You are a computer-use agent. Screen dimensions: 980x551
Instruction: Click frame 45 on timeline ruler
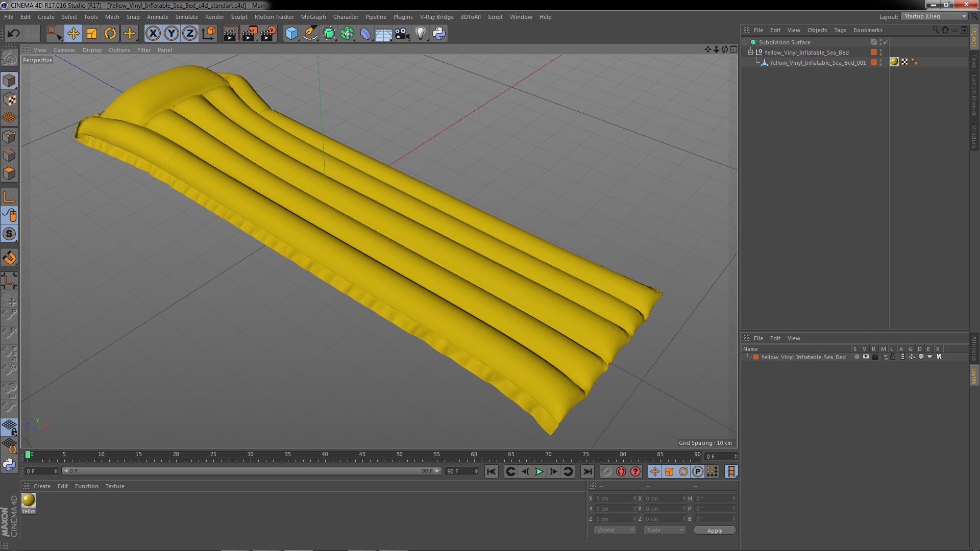point(362,455)
